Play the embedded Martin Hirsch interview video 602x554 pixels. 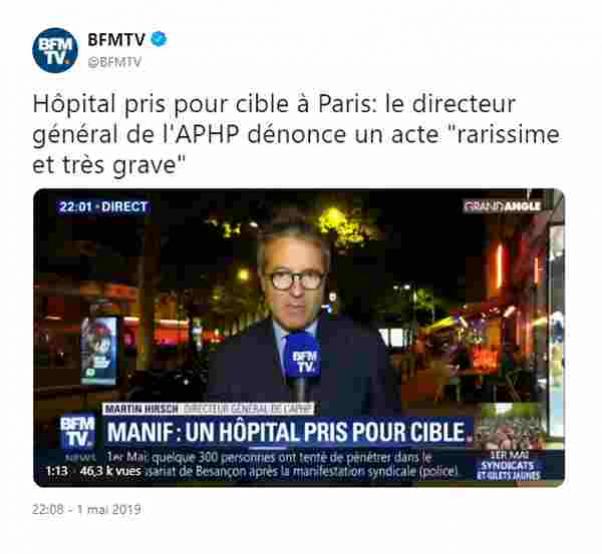tap(299, 337)
